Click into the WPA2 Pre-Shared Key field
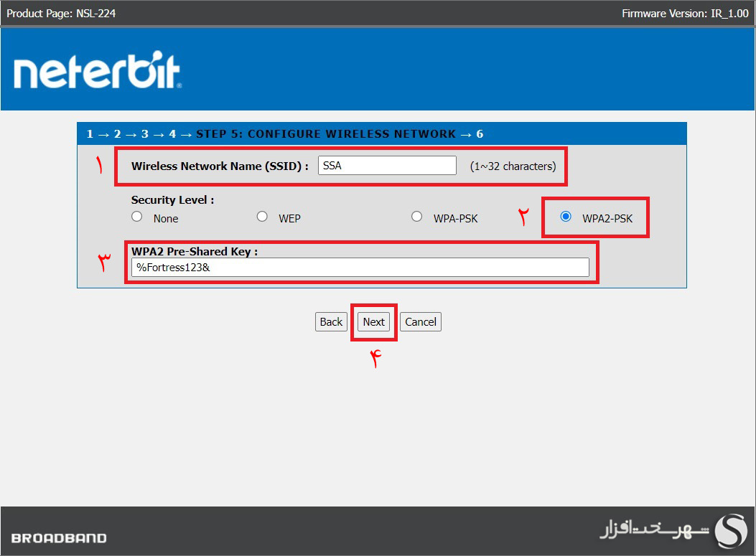This screenshot has width=756, height=556. point(360,268)
